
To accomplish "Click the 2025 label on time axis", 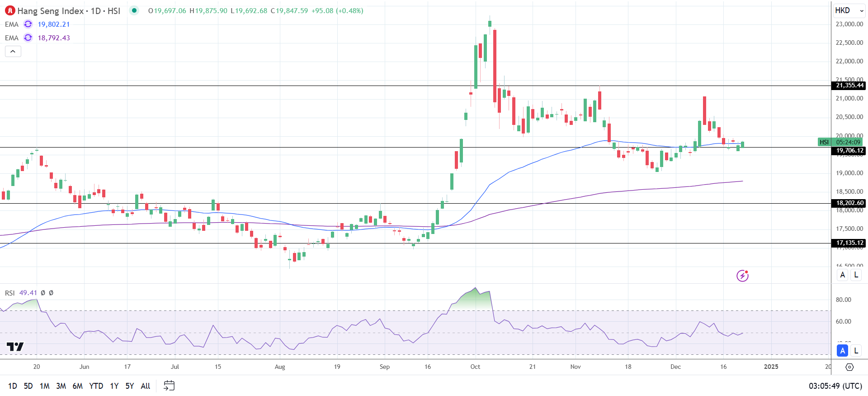I will tap(771, 367).
